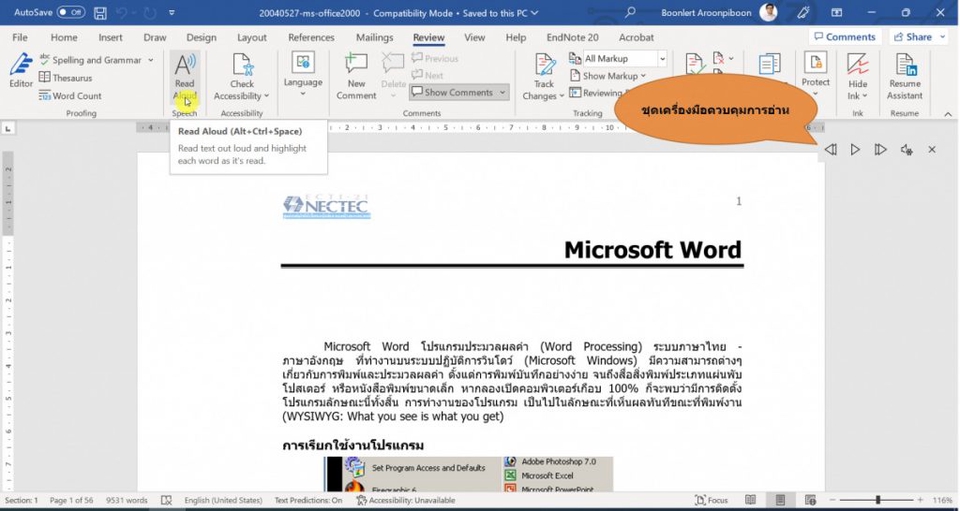
Task: Open the File tab
Action: point(20,37)
